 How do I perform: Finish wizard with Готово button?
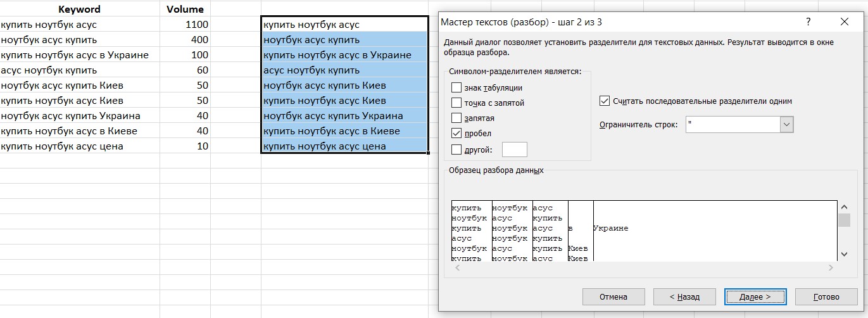[826, 296]
